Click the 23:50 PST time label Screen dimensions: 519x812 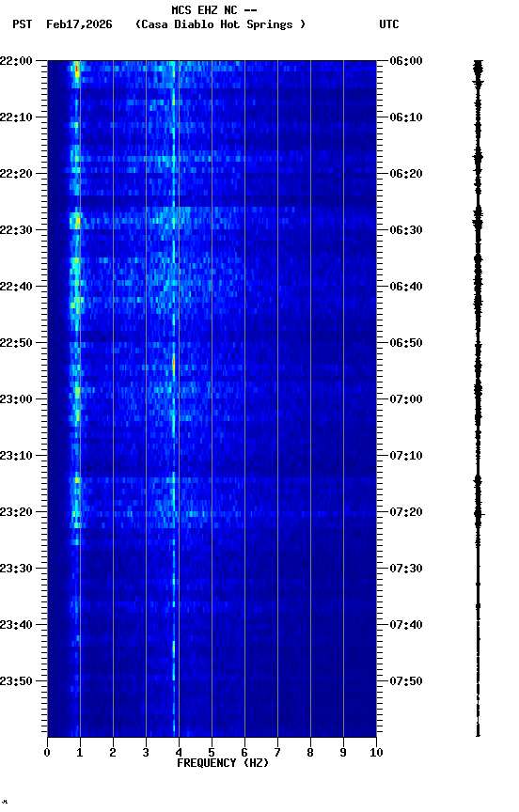[x=16, y=681]
